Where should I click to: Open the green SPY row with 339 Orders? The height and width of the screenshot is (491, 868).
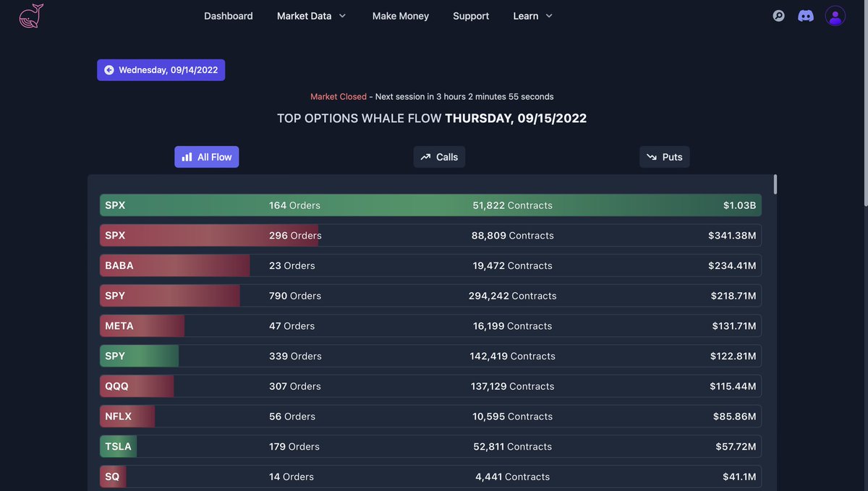coord(430,356)
